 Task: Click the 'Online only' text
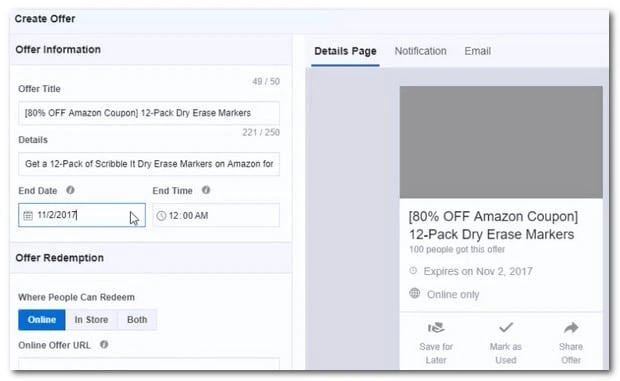tap(453, 294)
